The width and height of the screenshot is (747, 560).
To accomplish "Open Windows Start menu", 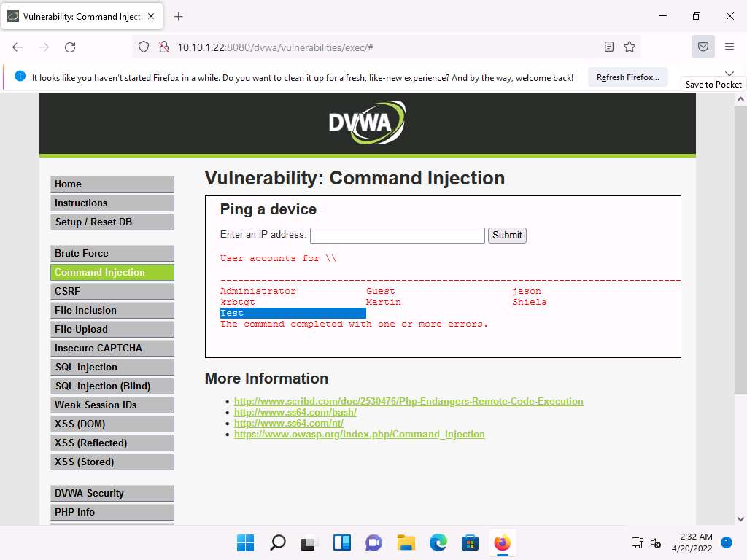I will click(x=245, y=542).
